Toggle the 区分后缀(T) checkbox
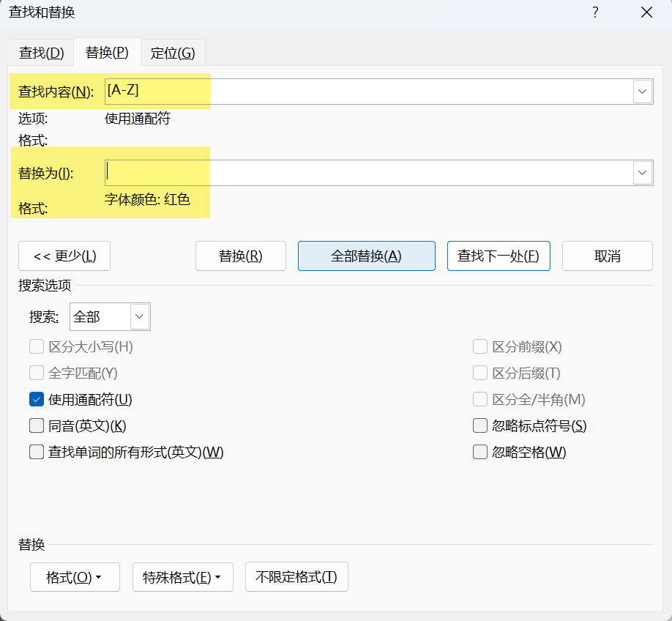The image size is (672, 621). [x=480, y=373]
